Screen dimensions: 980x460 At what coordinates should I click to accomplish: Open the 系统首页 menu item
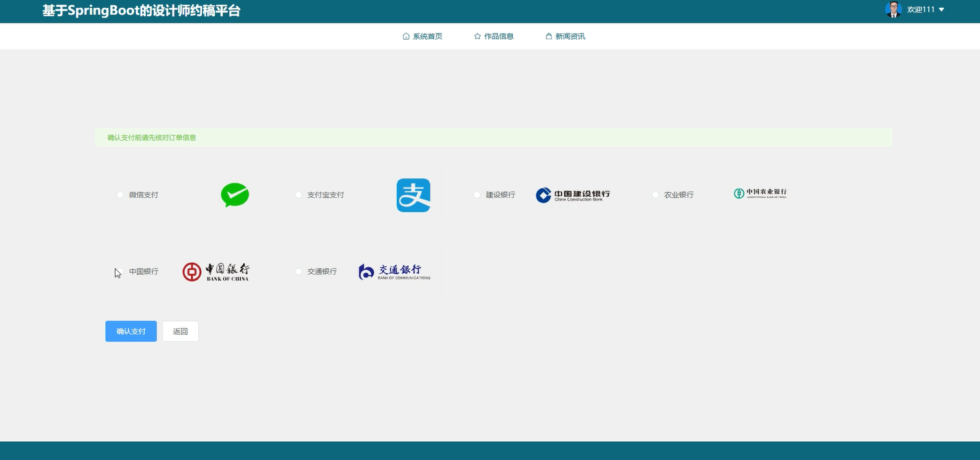click(423, 36)
